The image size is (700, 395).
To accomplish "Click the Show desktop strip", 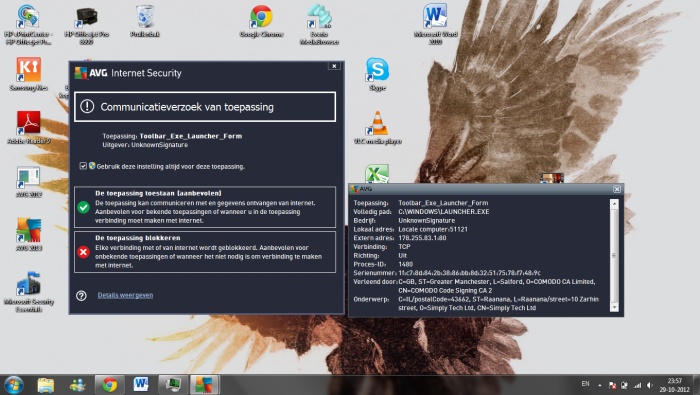I will click(696, 385).
